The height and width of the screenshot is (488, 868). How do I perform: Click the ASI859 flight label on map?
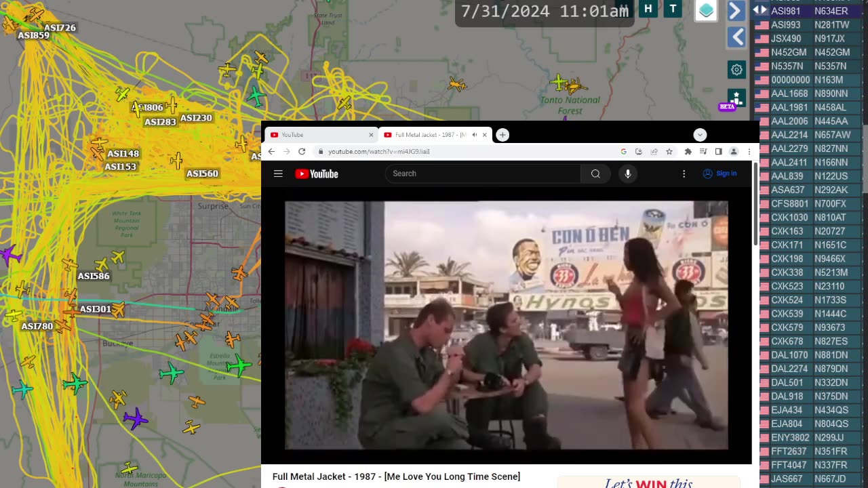coord(33,35)
